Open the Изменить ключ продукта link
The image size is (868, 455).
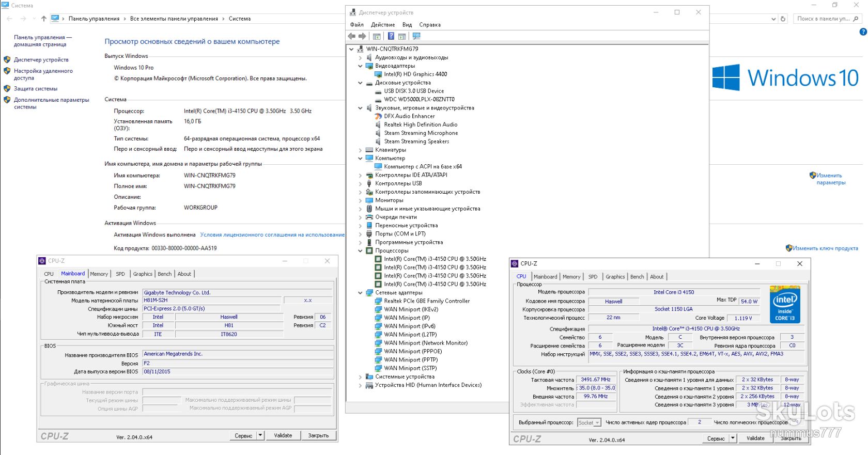point(825,248)
